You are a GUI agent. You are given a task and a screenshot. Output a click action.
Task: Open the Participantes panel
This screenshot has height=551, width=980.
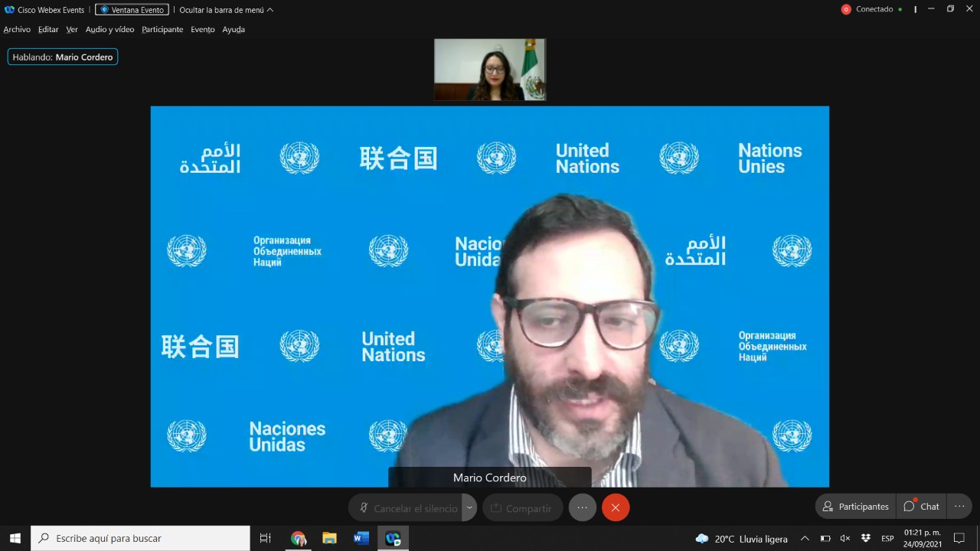coord(855,506)
